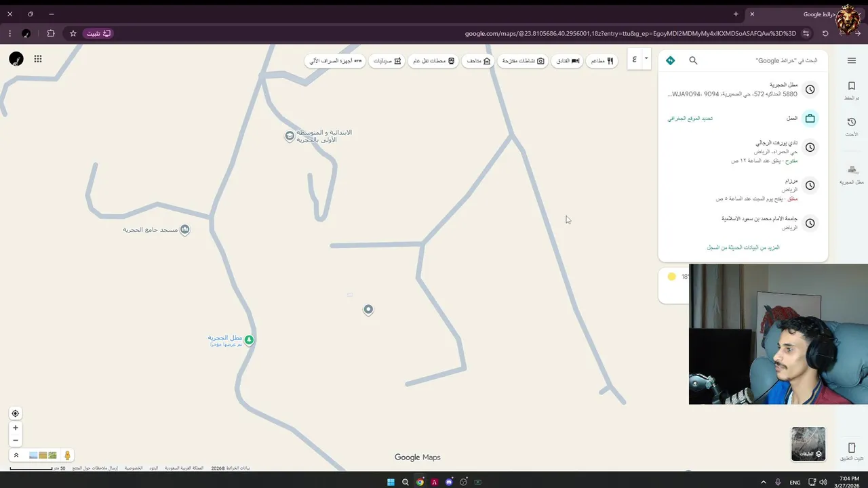Open the clock showing 7:04 PM
Screen dimensions: 868x488
click(848, 482)
